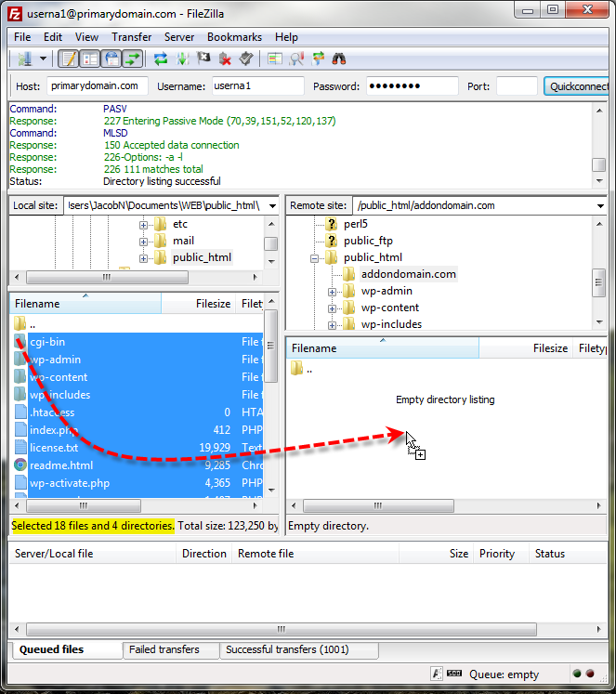Click the Refresh file lists icon
This screenshot has width=616, height=694.
point(161,59)
